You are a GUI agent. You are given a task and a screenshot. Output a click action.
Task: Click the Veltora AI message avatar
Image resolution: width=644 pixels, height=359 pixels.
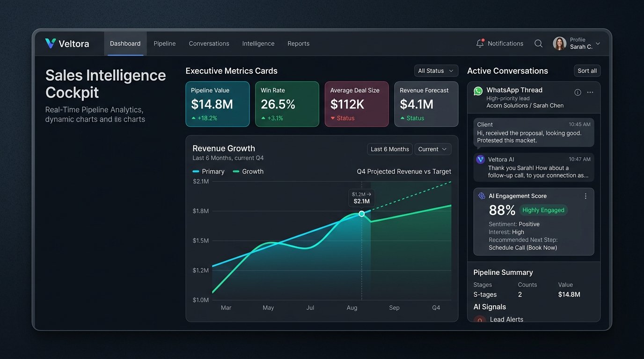[x=481, y=159]
